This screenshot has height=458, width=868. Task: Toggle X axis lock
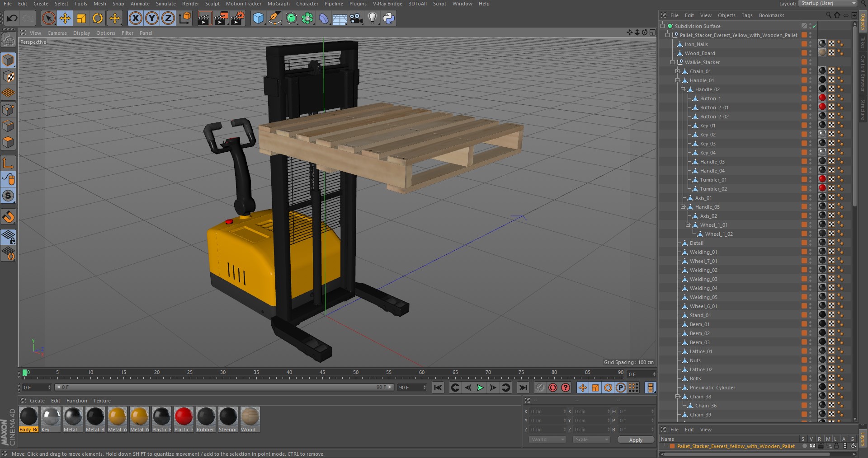pyautogui.click(x=135, y=18)
